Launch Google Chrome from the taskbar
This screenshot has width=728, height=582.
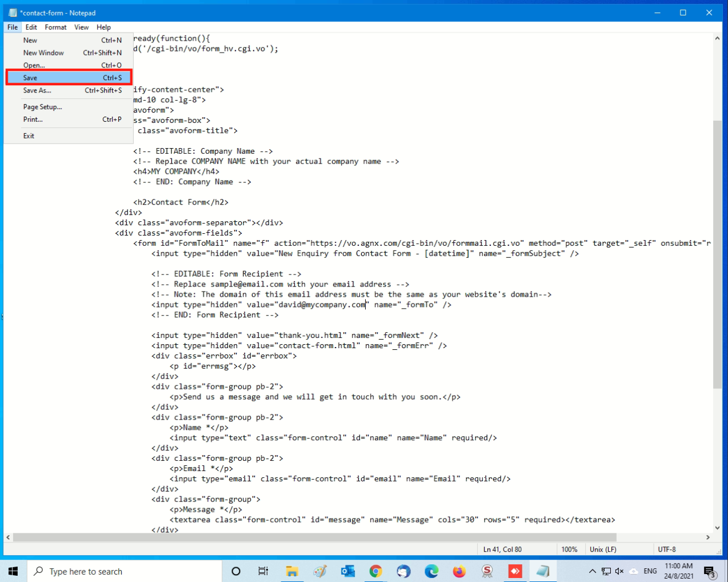[375, 571]
